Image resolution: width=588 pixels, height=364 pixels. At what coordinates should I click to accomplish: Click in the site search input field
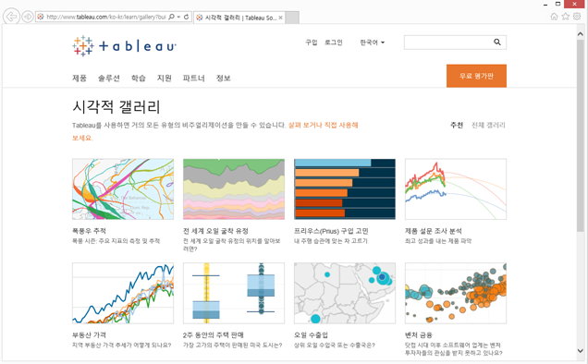point(448,42)
